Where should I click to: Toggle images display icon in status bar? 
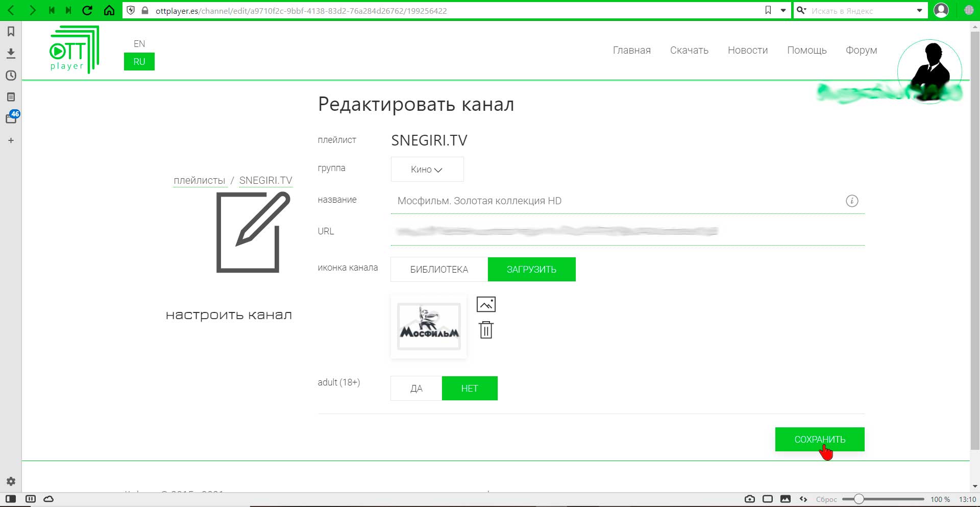[x=786, y=499]
